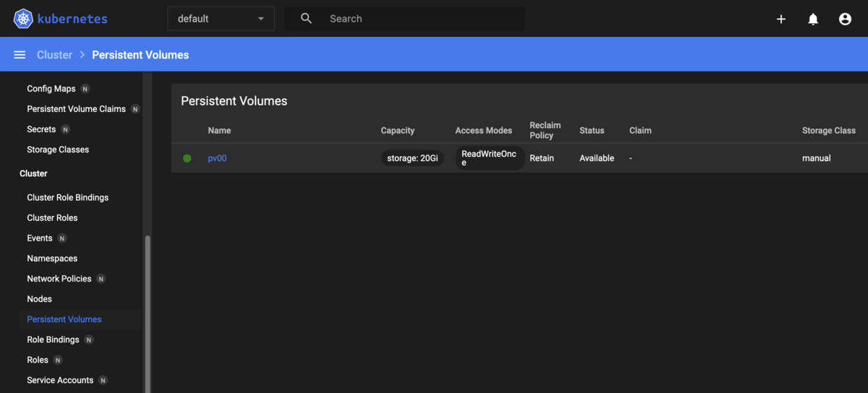Click the Capacity column header
Viewport: 868px width, 393px height.
[x=398, y=131]
